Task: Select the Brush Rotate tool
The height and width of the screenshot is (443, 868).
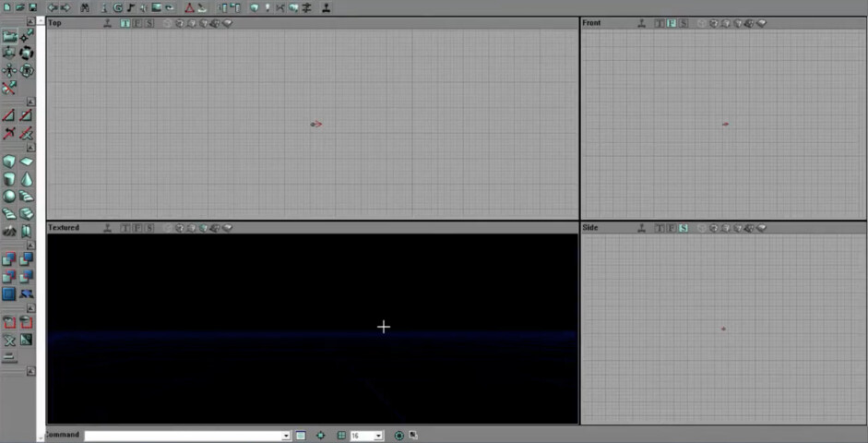Action: coord(27,54)
